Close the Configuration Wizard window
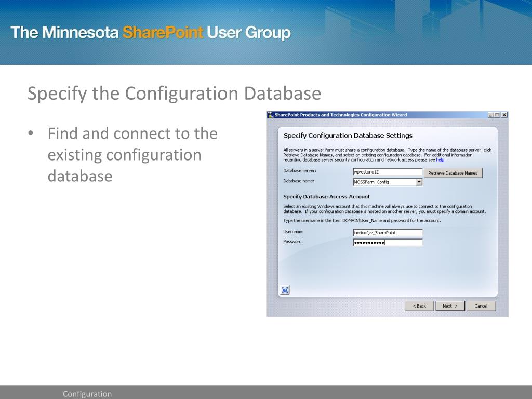Image resolution: width=532 pixels, height=399 pixels. pyautogui.click(x=504, y=115)
